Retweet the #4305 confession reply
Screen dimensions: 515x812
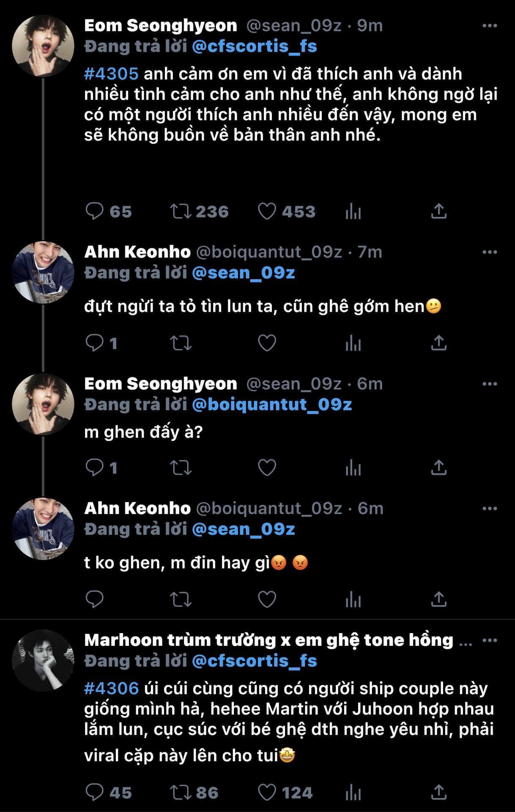181,211
